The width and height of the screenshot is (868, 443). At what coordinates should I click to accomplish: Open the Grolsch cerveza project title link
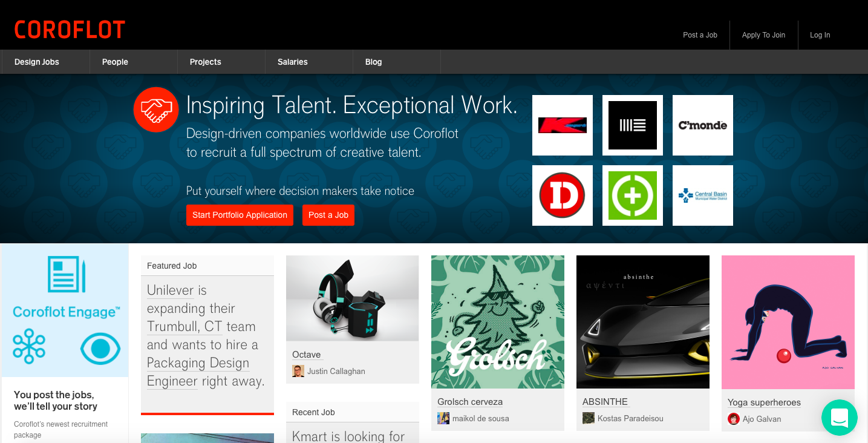pos(470,402)
